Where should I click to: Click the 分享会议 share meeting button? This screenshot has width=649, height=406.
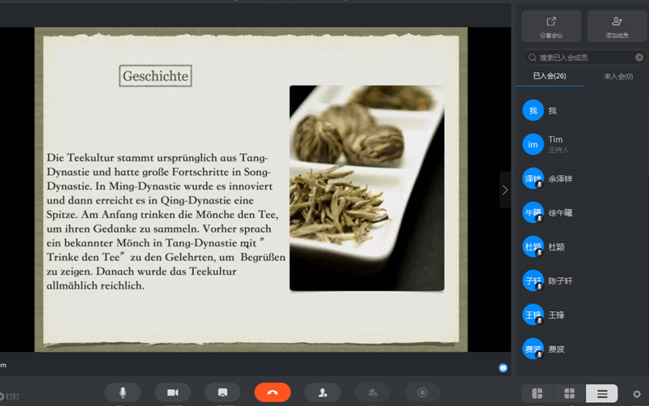point(551,26)
